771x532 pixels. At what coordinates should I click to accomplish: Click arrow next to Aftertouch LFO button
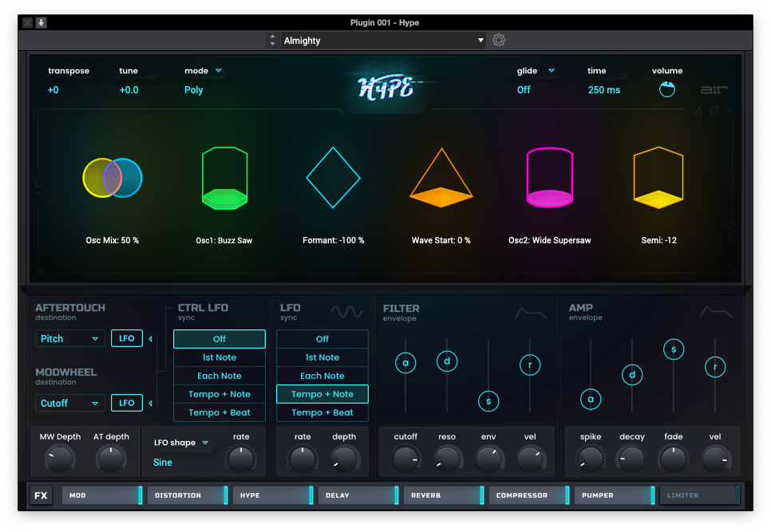(x=151, y=338)
